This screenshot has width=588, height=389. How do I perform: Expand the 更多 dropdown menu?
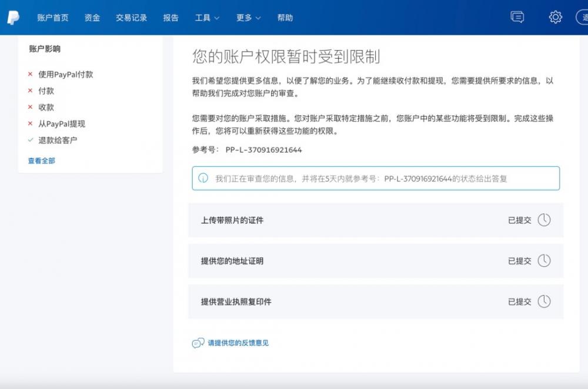click(x=248, y=18)
